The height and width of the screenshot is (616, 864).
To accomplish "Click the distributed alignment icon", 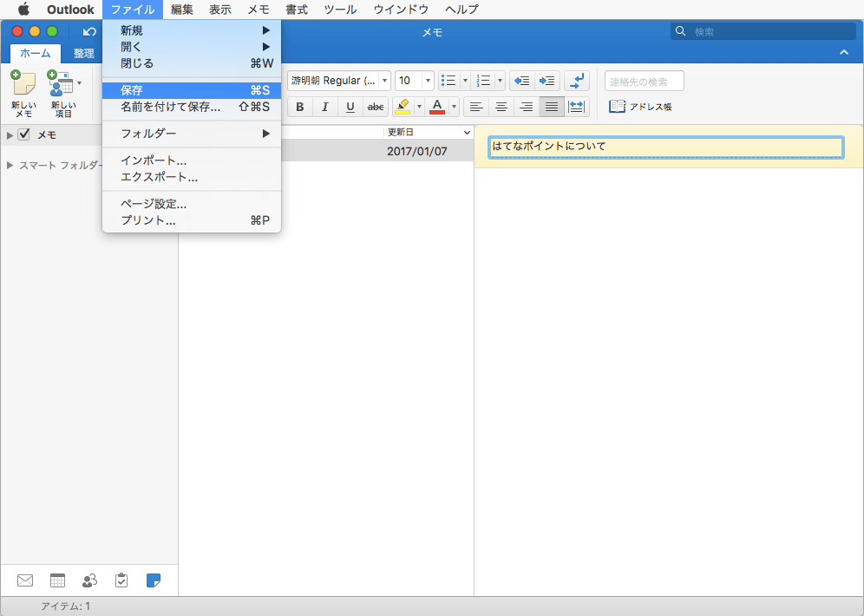I will (576, 107).
